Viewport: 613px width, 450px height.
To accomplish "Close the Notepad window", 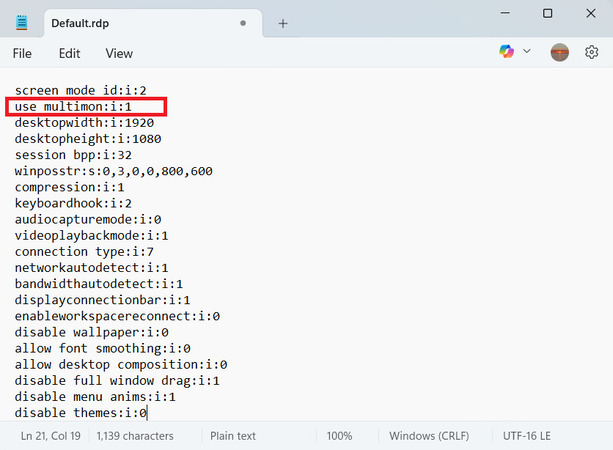I will click(x=591, y=13).
